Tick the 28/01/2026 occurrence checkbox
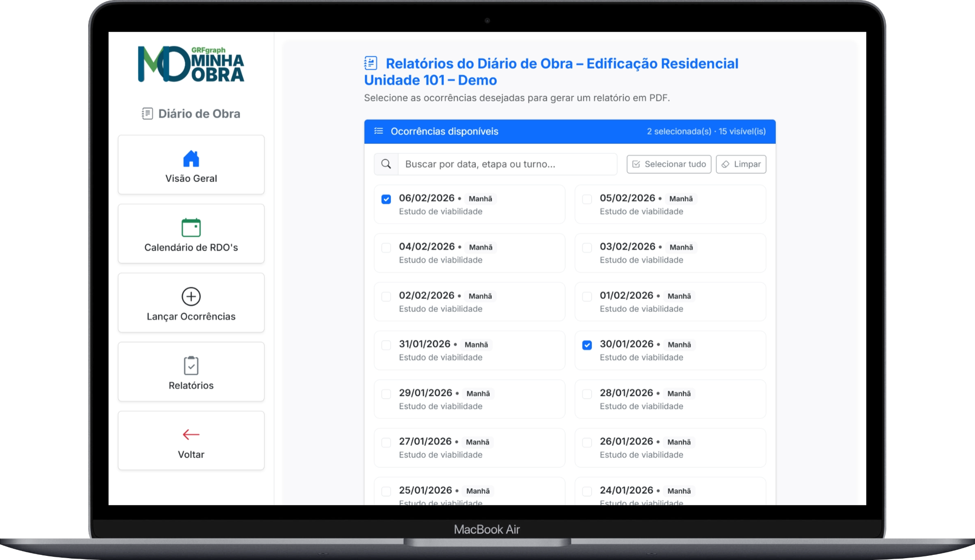 click(x=587, y=394)
